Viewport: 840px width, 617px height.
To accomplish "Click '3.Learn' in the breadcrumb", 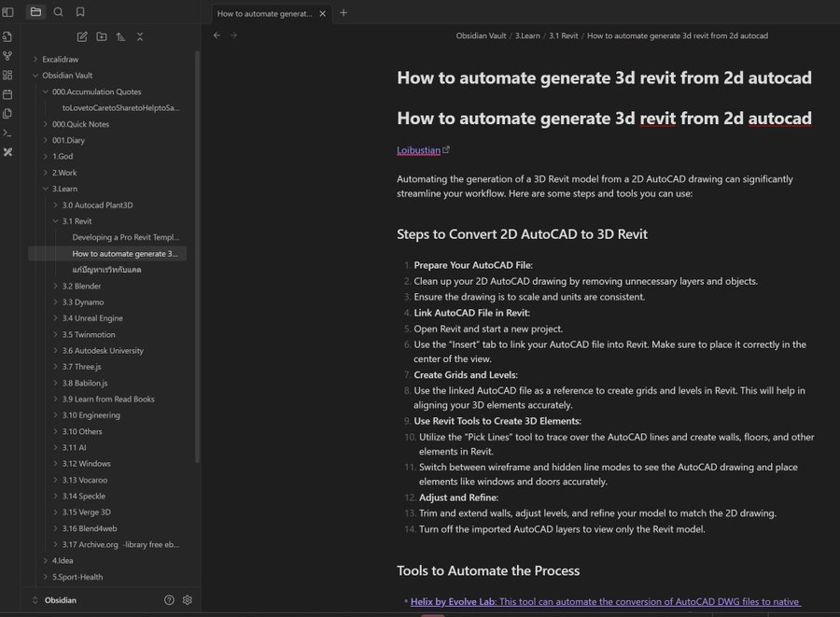I will pos(527,35).
